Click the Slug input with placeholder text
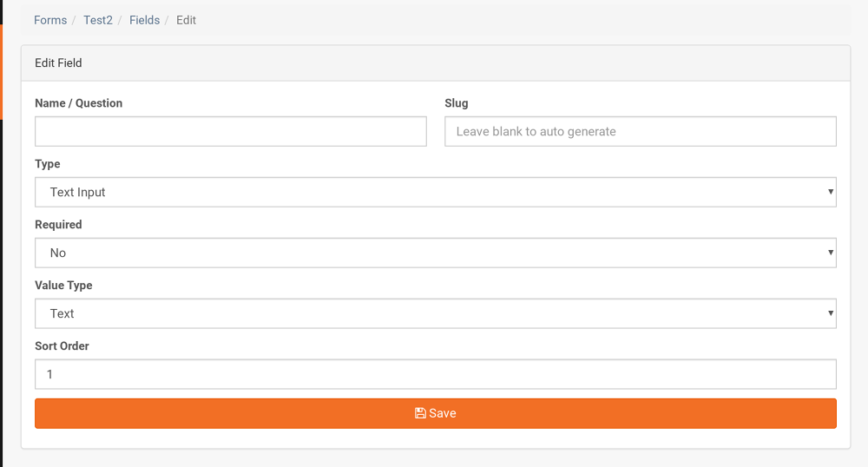The image size is (868, 467). coord(641,131)
